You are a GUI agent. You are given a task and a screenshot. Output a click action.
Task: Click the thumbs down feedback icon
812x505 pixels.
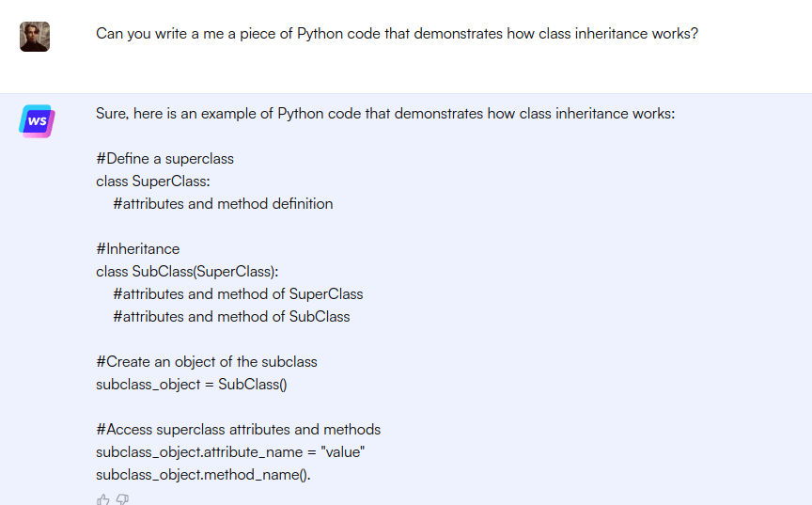click(122, 499)
